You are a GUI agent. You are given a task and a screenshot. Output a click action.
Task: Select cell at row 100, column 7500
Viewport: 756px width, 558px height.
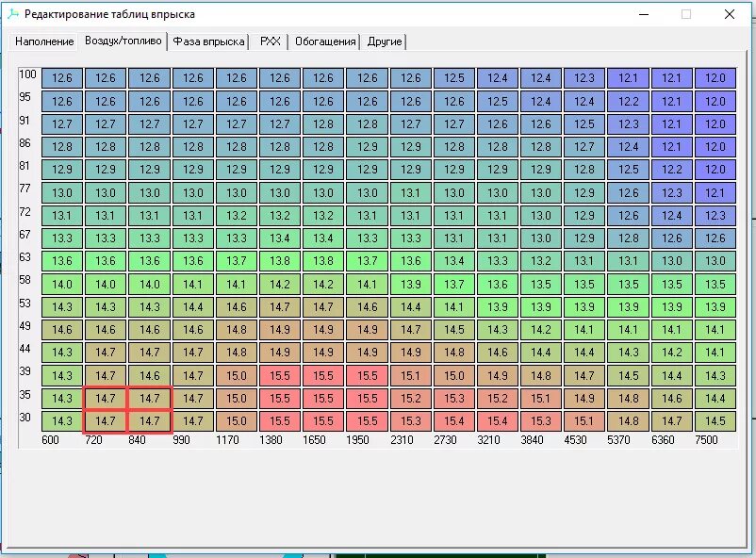tap(715, 78)
